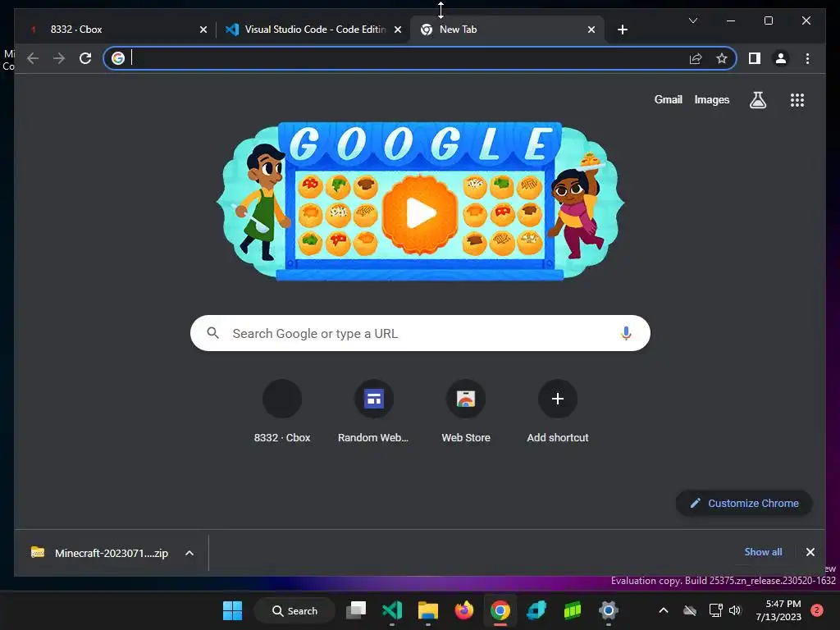Reload the current page
The height and width of the screenshot is (630, 840).
tap(85, 58)
